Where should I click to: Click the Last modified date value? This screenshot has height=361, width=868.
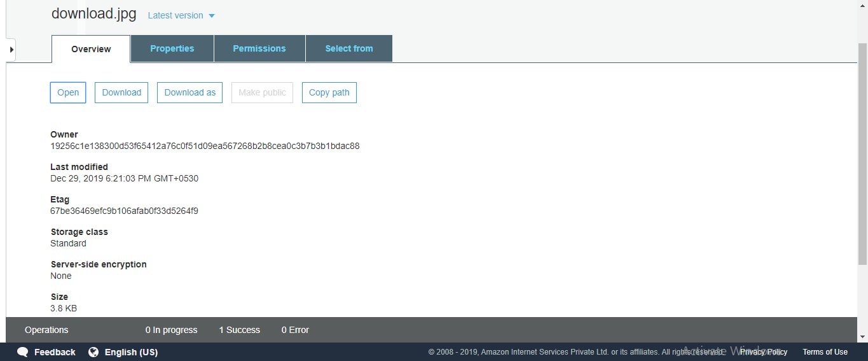point(124,178)
